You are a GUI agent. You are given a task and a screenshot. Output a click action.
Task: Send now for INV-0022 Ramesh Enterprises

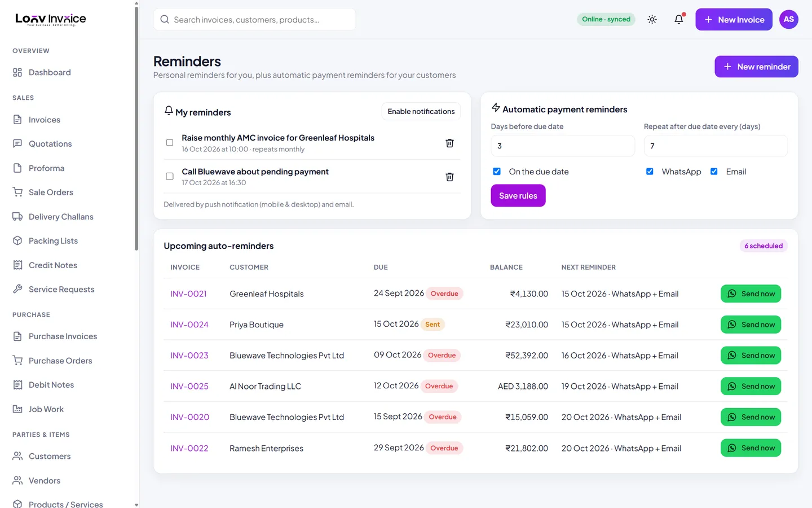[751, 448]
